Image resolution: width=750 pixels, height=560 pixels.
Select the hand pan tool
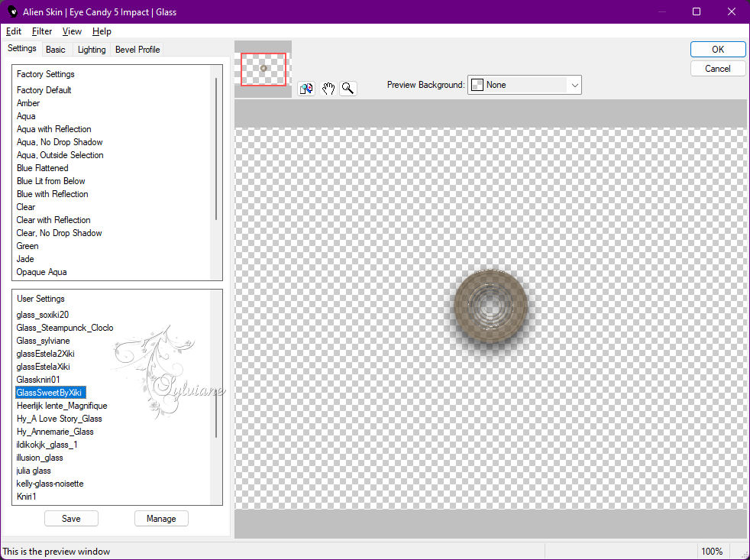click(x=328, y=89)
